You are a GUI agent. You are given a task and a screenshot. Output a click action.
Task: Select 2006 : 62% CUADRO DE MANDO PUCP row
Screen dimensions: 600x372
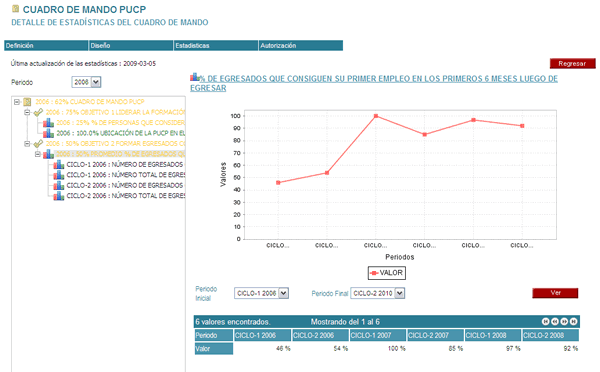coord(90,102)
